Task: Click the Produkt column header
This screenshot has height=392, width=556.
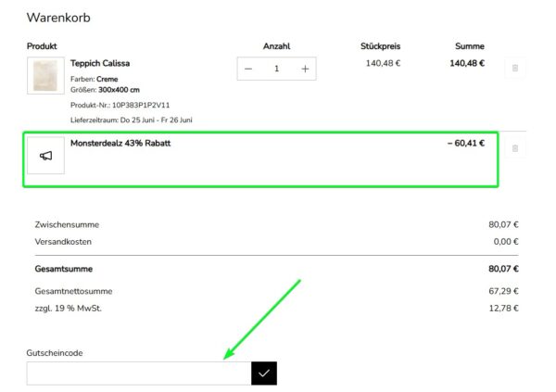Action: pos(42,46)
